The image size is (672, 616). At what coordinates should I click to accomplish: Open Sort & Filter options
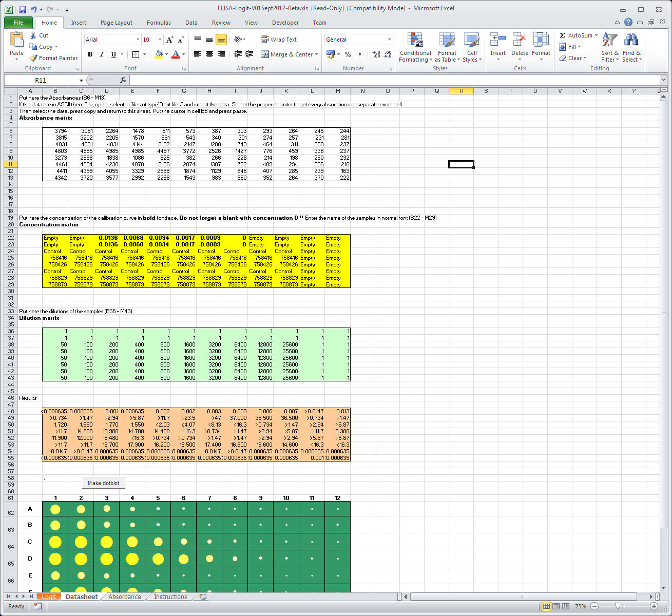(x=610, y=47)
